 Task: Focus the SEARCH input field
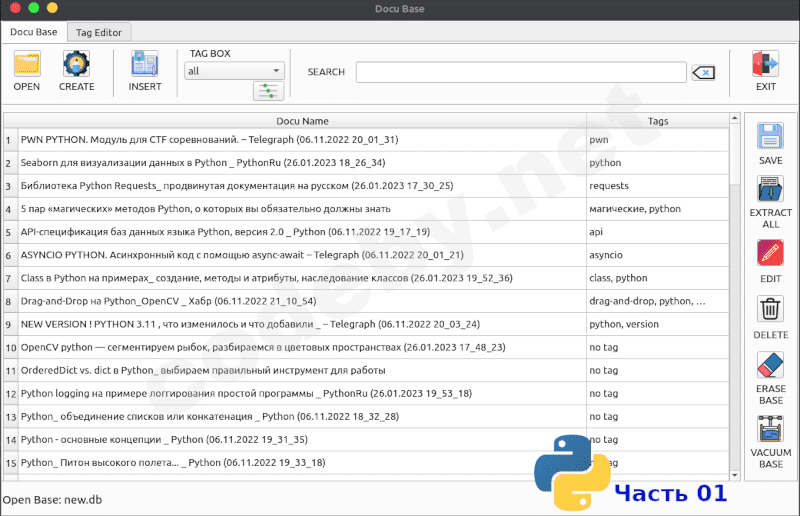point(520,72)
